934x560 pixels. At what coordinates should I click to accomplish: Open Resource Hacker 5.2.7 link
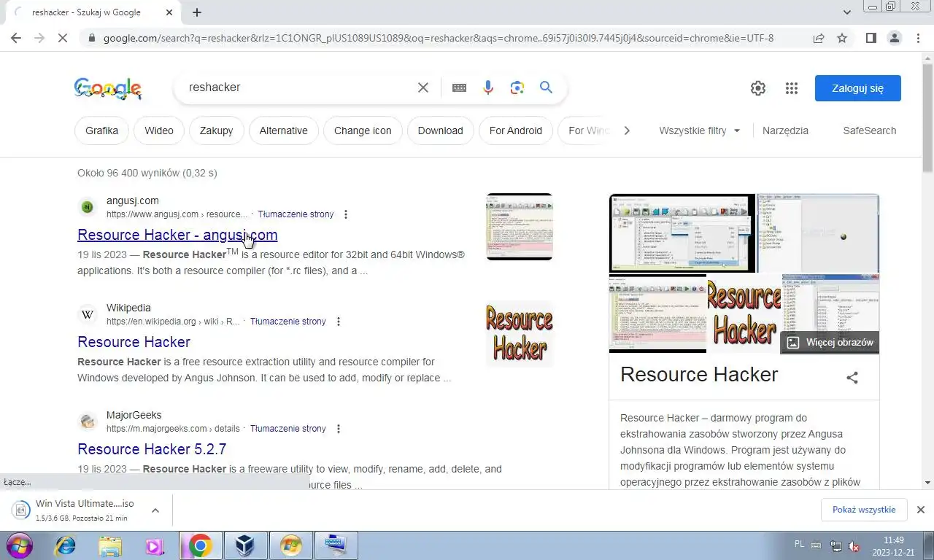click(152, 449)
